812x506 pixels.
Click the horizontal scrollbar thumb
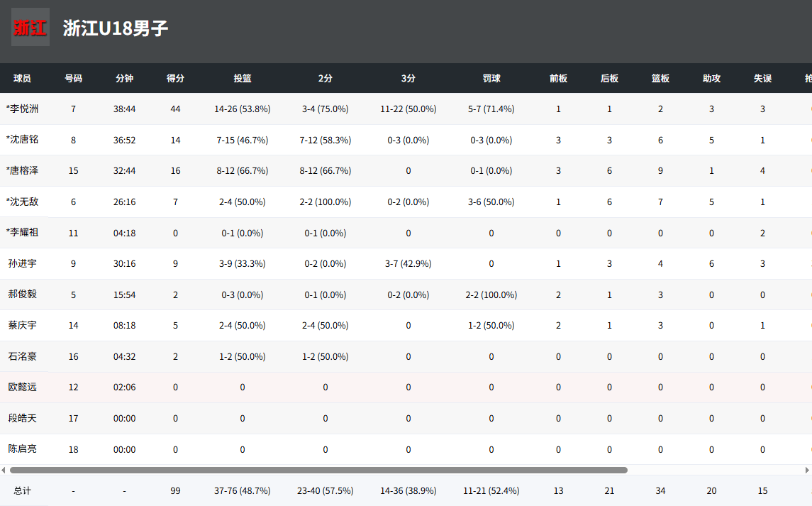point(318,470)
